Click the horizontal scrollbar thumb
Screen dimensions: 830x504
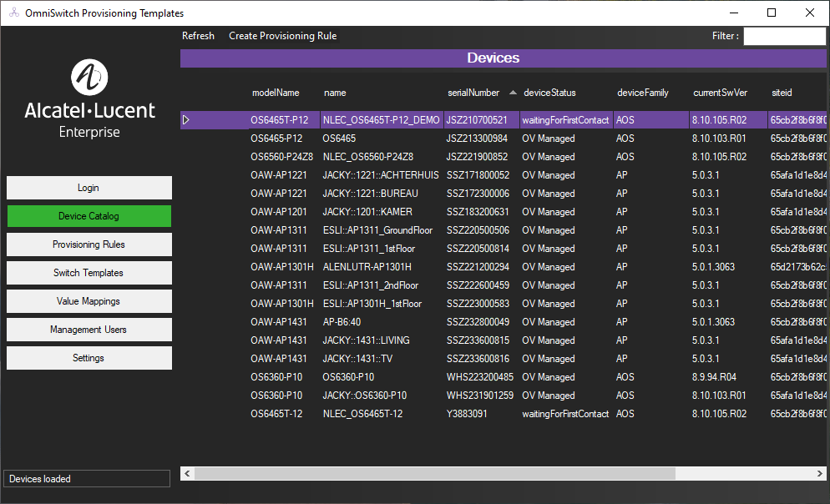[434, 473]
